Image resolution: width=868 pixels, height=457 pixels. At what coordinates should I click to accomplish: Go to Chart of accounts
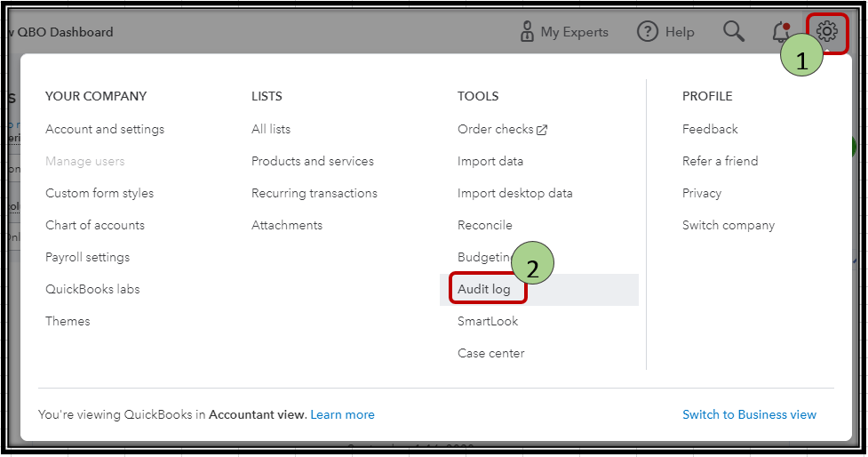95,225
